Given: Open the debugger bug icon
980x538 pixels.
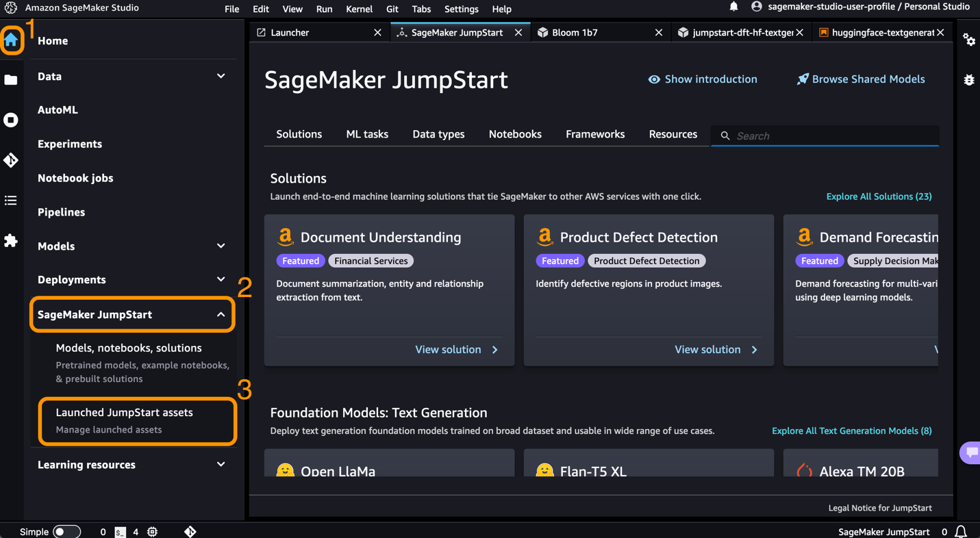Looking at the screenshot, I should (x=969, y=80).
